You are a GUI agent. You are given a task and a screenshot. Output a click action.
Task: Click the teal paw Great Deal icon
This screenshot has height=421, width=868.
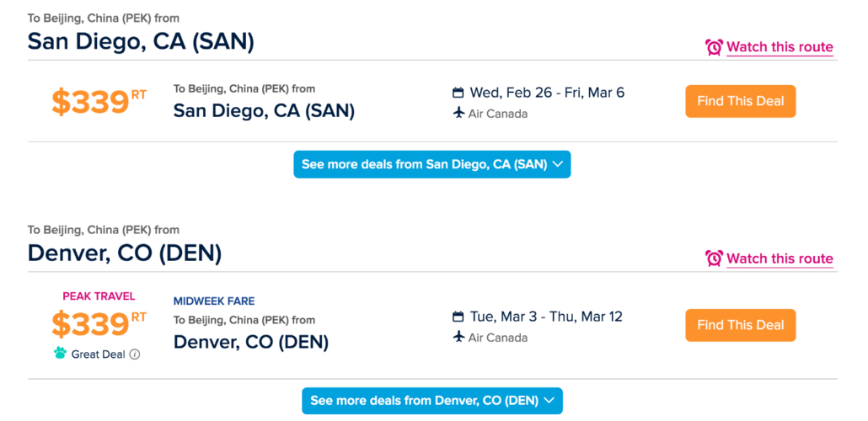tap(60, 353)
